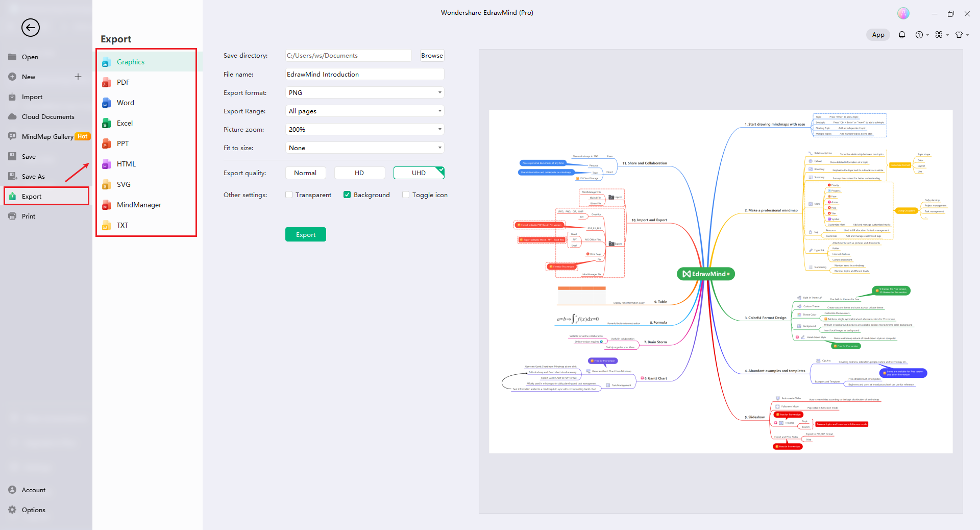
Task: Select PDF export type
Action: (x=146, y=82)
